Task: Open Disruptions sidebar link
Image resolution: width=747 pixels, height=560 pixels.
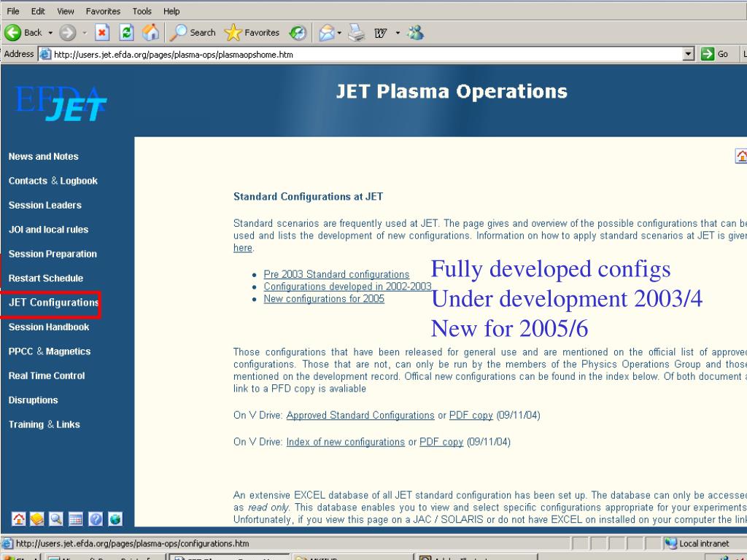Action: pyautogui.click(x=33, y=400)
